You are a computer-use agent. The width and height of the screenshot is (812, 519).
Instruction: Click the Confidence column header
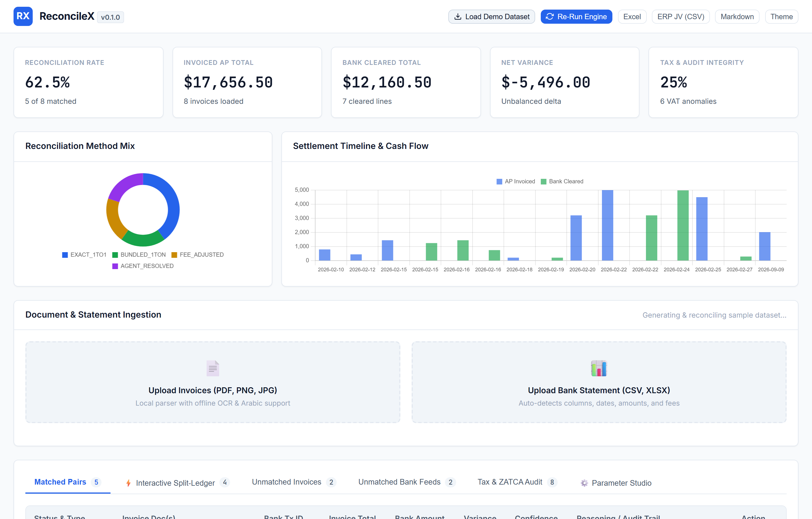pyautogui.click(x=536, y=517)
